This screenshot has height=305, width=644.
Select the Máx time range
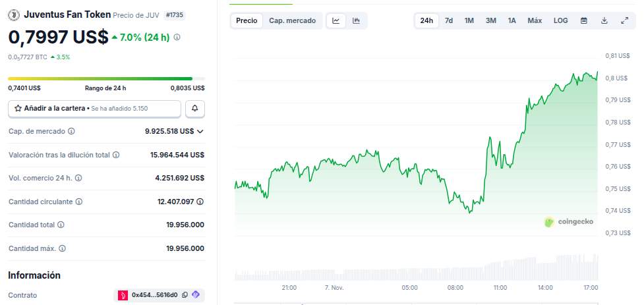(x=535, y=21)
